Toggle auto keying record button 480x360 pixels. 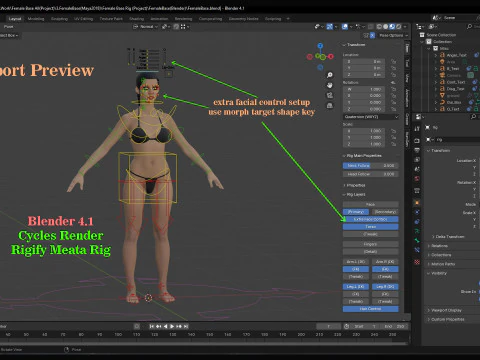coord(137,326)
